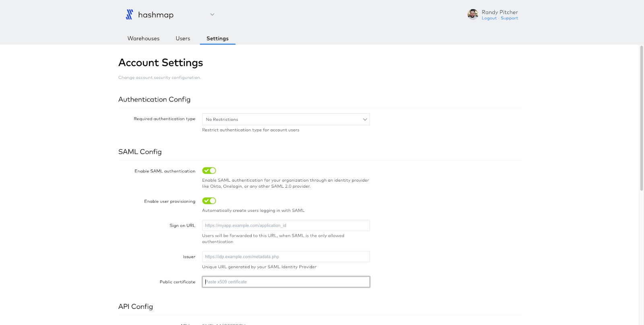Click the Randy Pitcher username label
Image resolution: width=644 pixels, height=325 pixels.
[x=500, y=12]
